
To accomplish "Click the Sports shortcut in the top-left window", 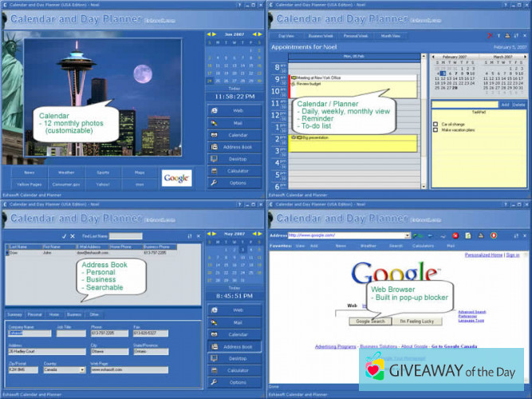I will tap(103, 172).
